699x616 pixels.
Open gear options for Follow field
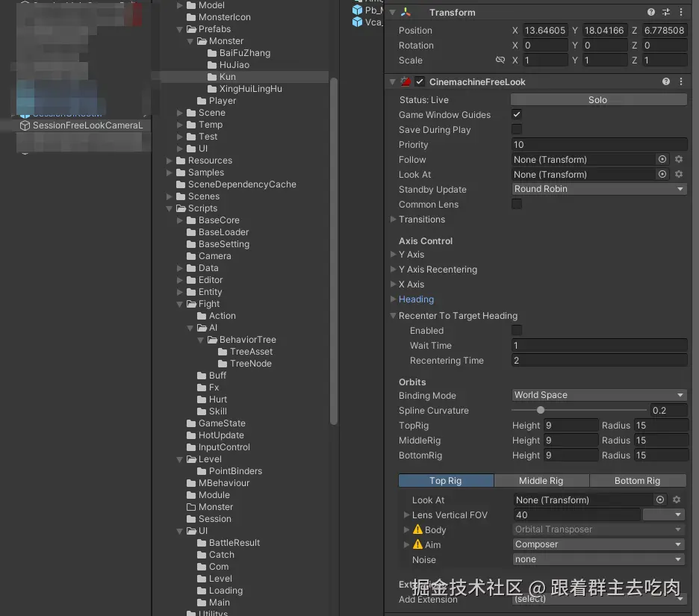679,159
